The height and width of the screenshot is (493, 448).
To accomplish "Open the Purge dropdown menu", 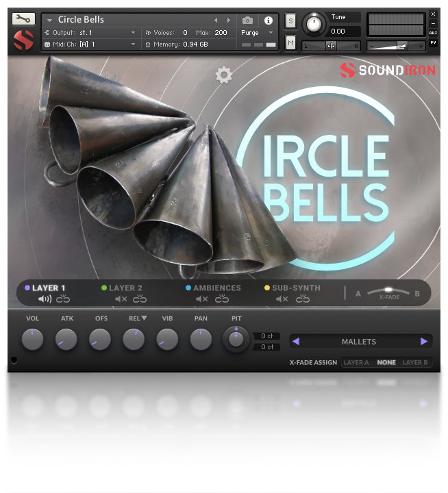I will (x=257, y=32).
